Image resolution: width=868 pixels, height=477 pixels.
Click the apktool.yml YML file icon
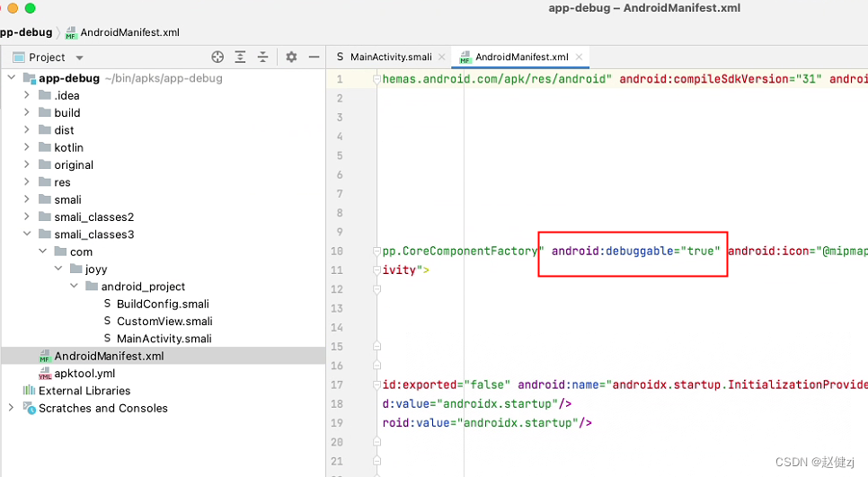tap(45, 374)
